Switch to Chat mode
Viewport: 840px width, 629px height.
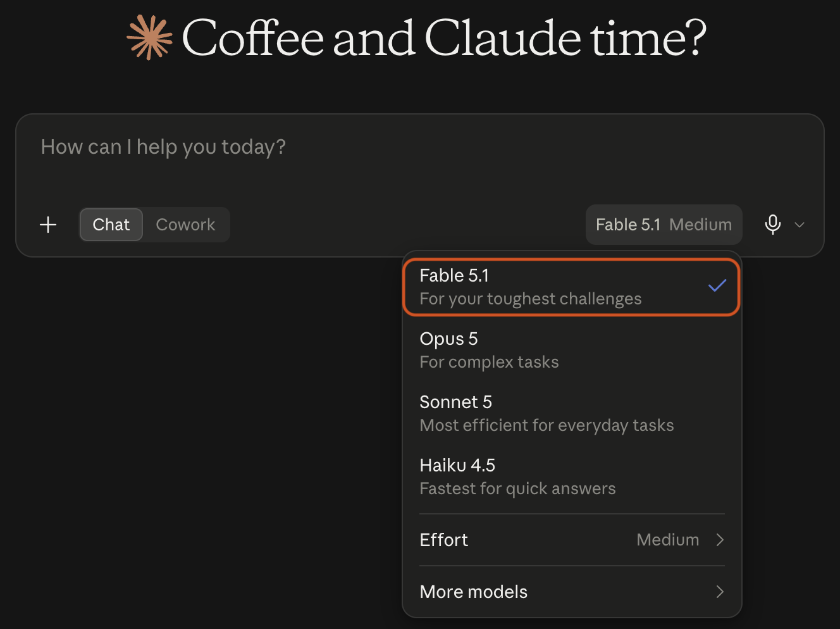click(x=111, y=225)
